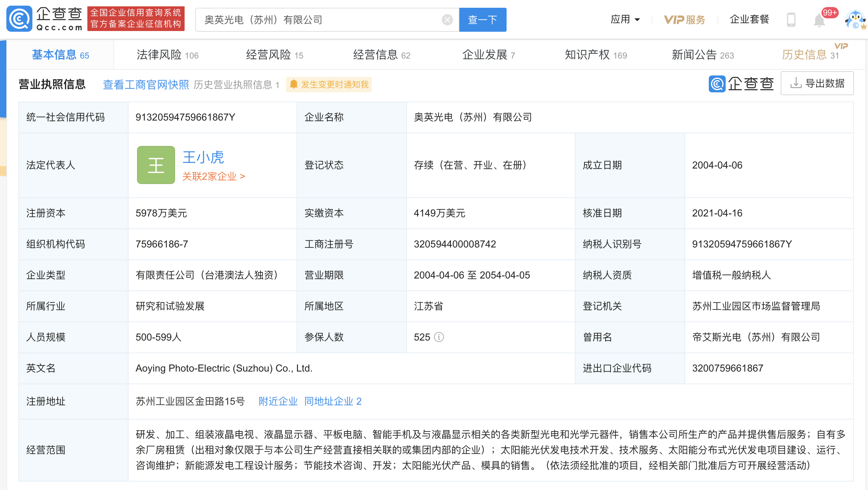Open legal representative 王小虎 link

click(x=203, y=157)
